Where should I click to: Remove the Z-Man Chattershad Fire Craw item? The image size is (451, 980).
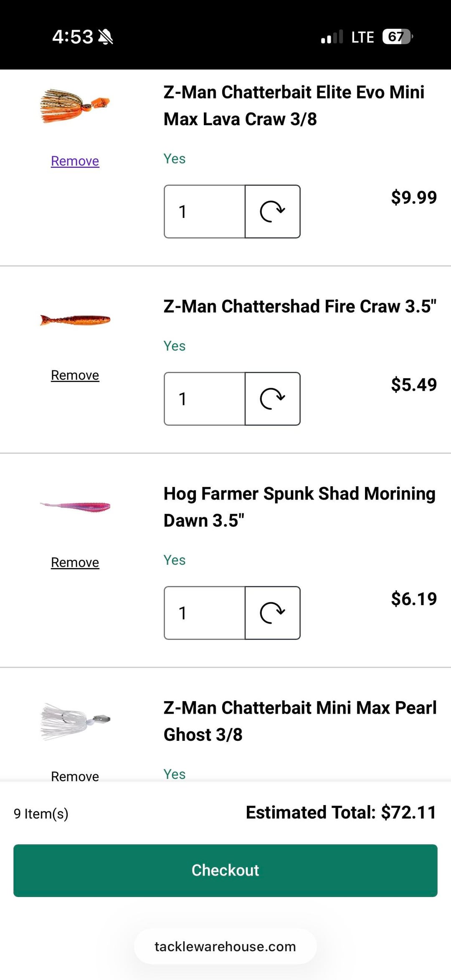point(75,375)
